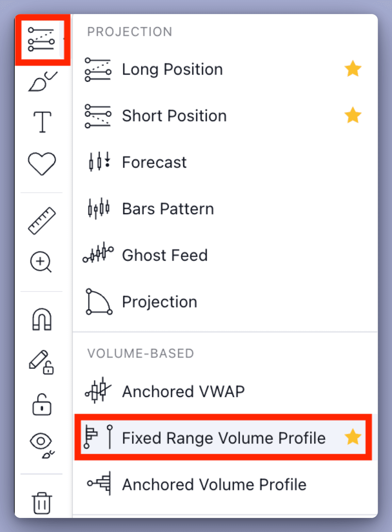392x532 pixels.
Task: Select the brush drawing tool
Action: coord(42,81)
